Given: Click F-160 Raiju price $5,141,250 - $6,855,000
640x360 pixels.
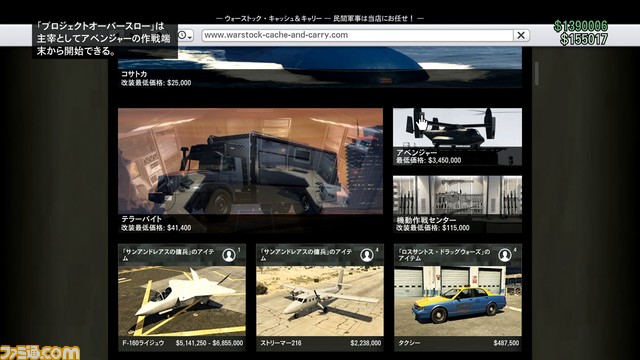Looking at the screenshot, I should click(209, 343).
